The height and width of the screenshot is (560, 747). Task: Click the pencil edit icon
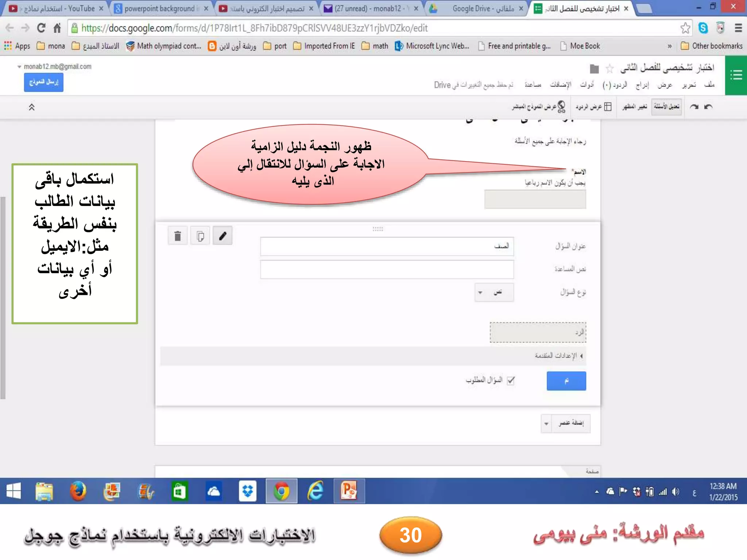[x=222, y=236]
